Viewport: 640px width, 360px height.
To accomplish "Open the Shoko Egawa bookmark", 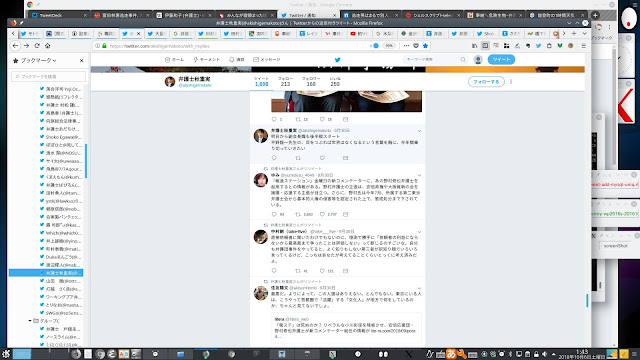I will (61, 137).
